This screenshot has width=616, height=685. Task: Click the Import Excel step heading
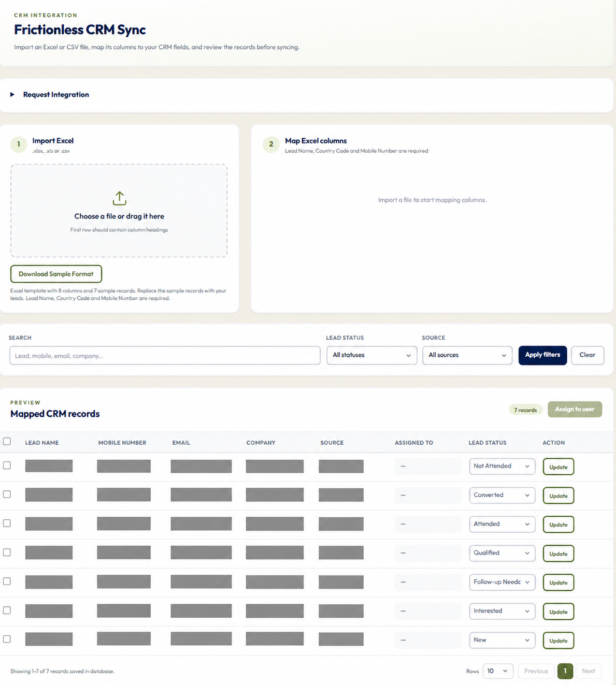click(x=53, y=141)
